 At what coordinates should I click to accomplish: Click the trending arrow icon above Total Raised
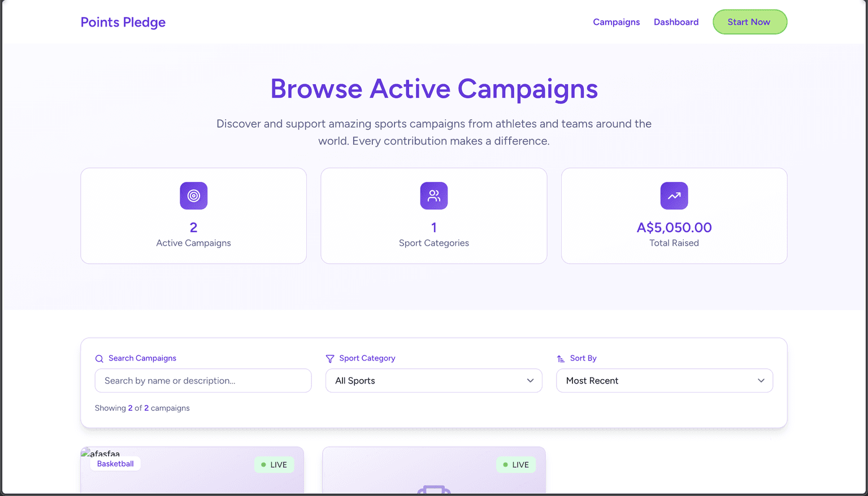coord(674,196)
